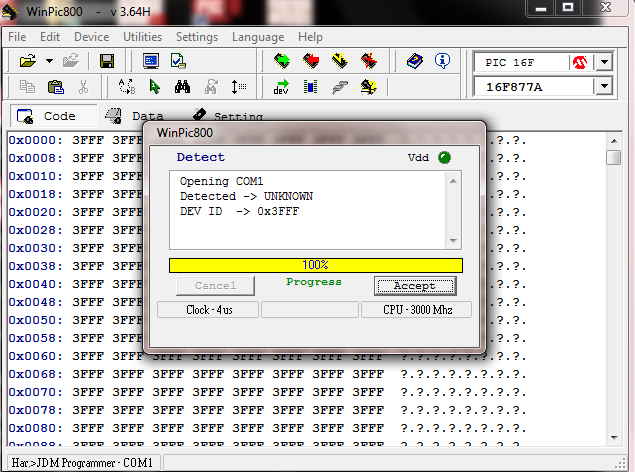The image size is (635, 472).
Task: Click the Read chip green arrow icon
Action: click(x=282, y=61)
